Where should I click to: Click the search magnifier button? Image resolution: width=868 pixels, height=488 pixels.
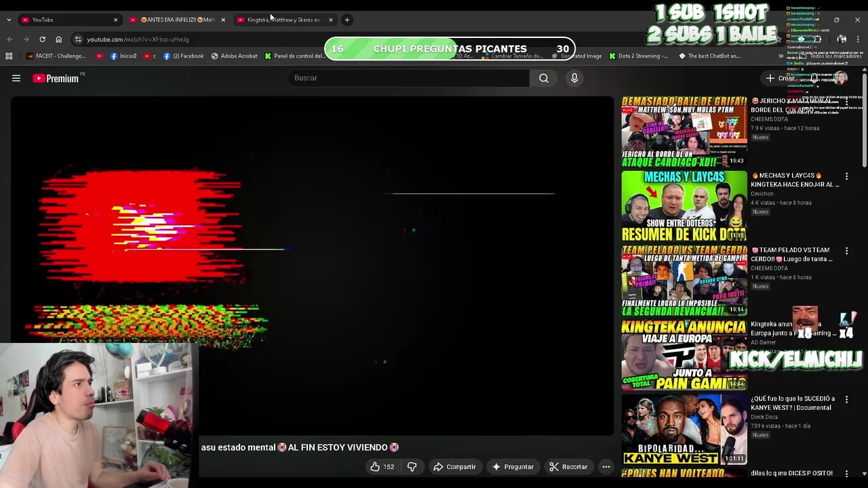544,78
